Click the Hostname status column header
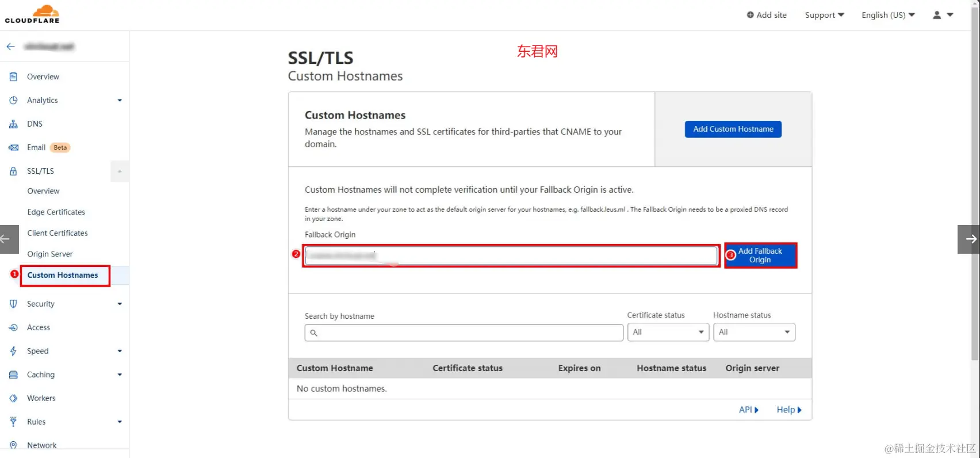The width and height of the screenshot is (980, 458). (x=671, y=368)
